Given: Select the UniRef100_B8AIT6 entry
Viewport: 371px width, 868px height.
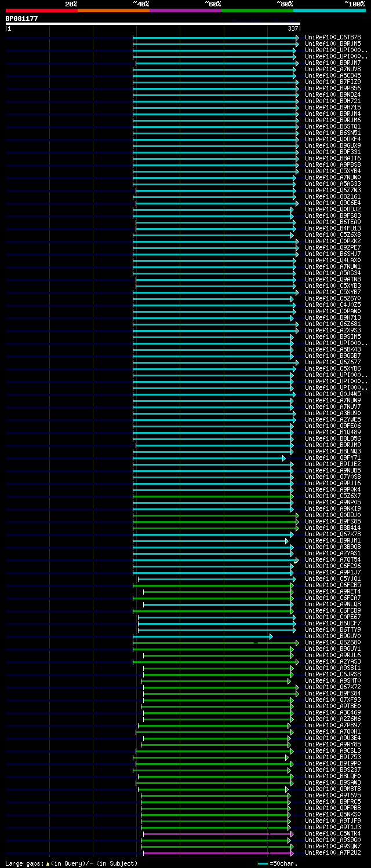Looking at the screenshot, I should point(333,158).
